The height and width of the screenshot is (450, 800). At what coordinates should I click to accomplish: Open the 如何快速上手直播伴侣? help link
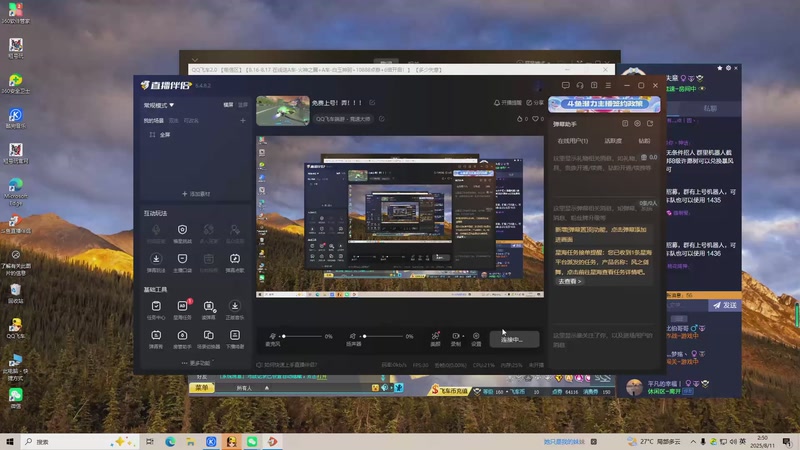tap(287, 365)
